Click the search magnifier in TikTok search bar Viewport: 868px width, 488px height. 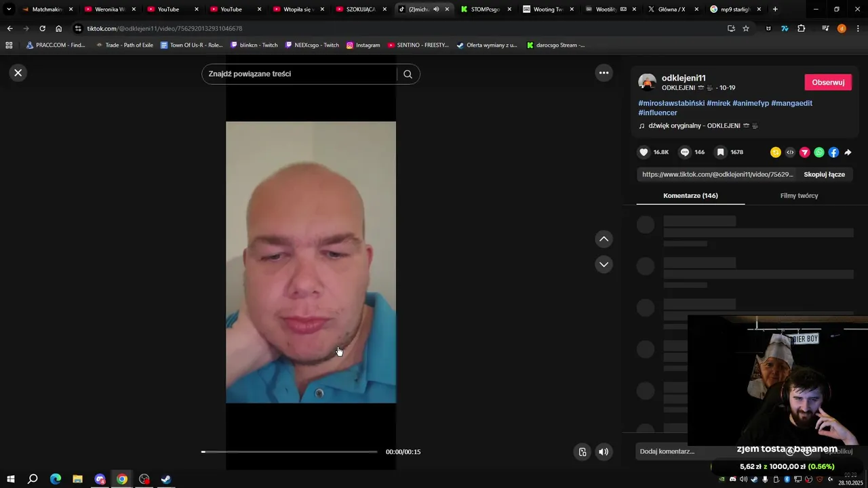pos(408,74)
